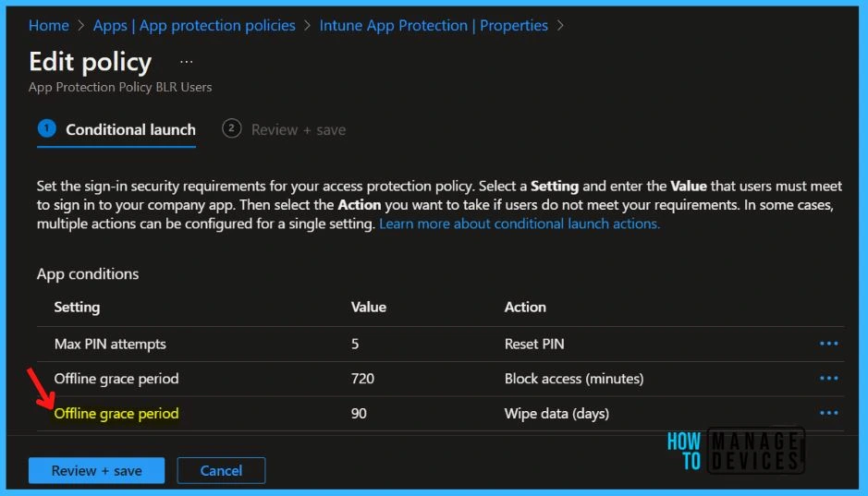This screenshot has height=496, width=868.
Task: Open the Reset PIN action dropdown
Action: tap(534, 344)
